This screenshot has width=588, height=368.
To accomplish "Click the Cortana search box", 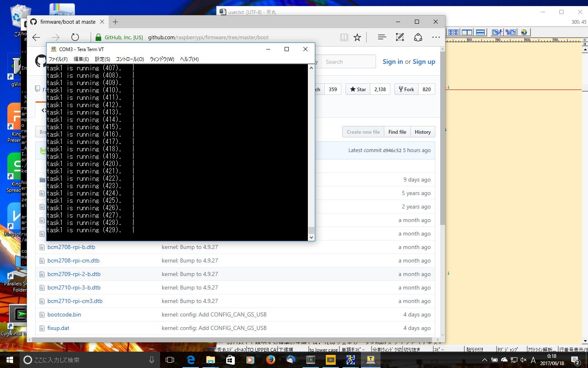I will [90, 360].
